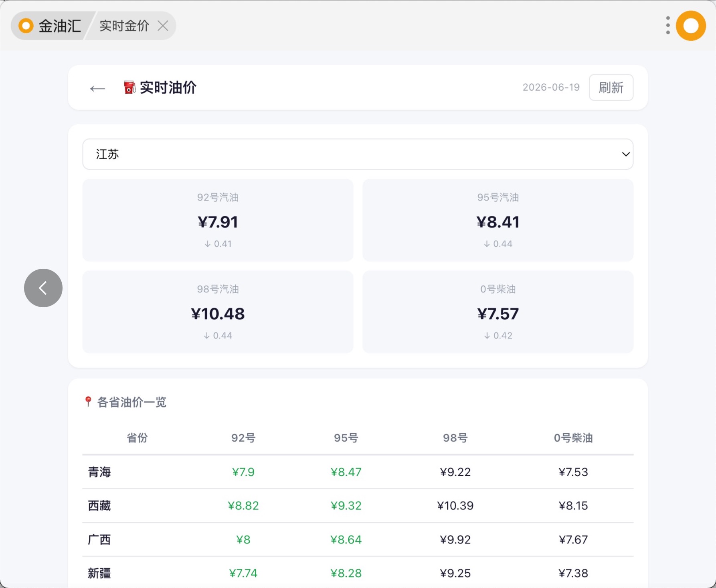Viewport: 716px width, 588px height.
Task: Select the 0号柴油 price card
Action: coord(498,312)
